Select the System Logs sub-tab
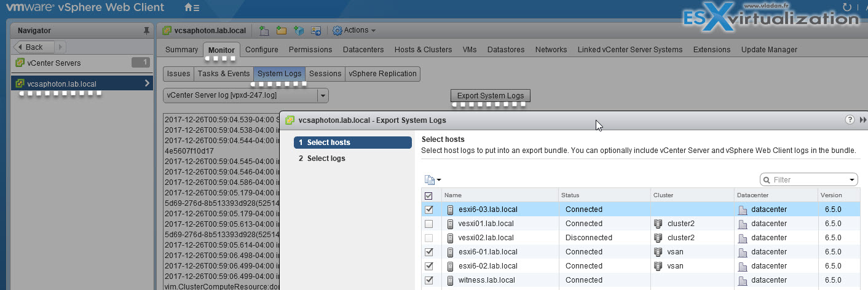Screen dimensions: 868x290 pyautogui.click(x=280, y=74)
